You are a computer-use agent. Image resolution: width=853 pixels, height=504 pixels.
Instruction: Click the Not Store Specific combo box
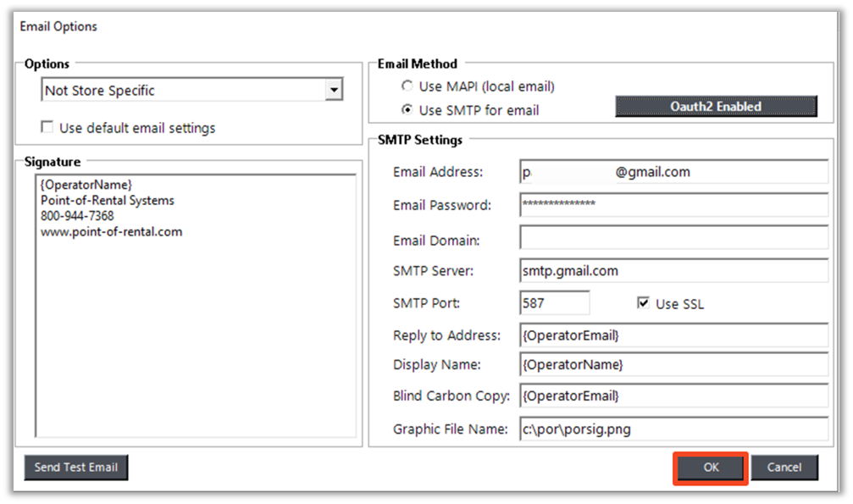pyautogui.click(x=183, y=90)
